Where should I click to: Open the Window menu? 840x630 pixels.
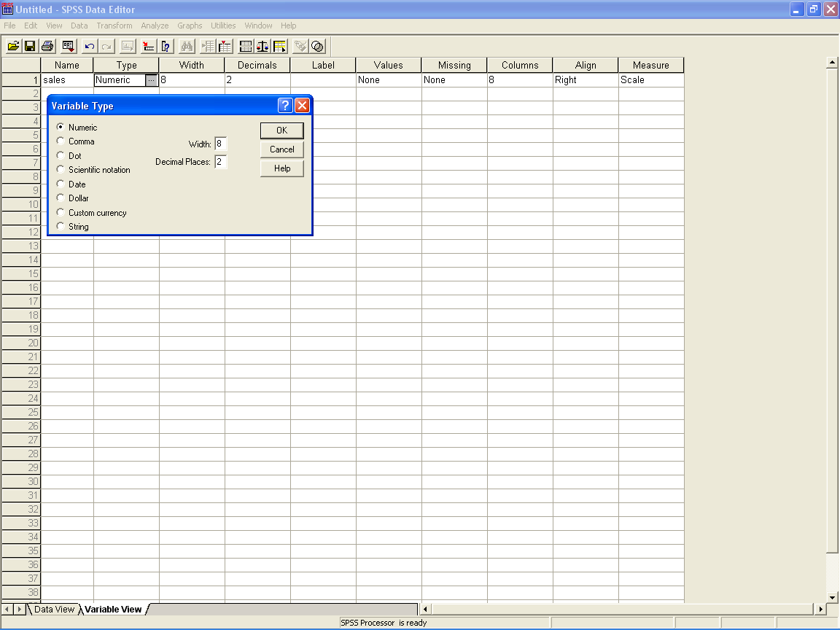[x=258, y=26]
